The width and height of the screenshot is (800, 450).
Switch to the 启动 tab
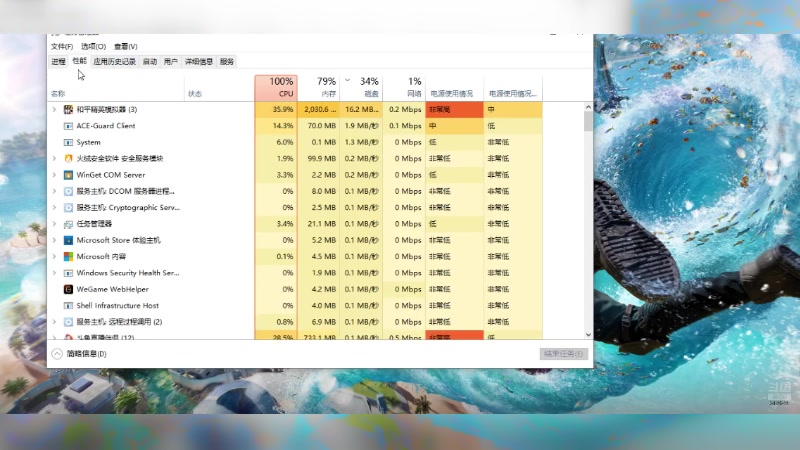pyautogui.click(x=149, y=62)
